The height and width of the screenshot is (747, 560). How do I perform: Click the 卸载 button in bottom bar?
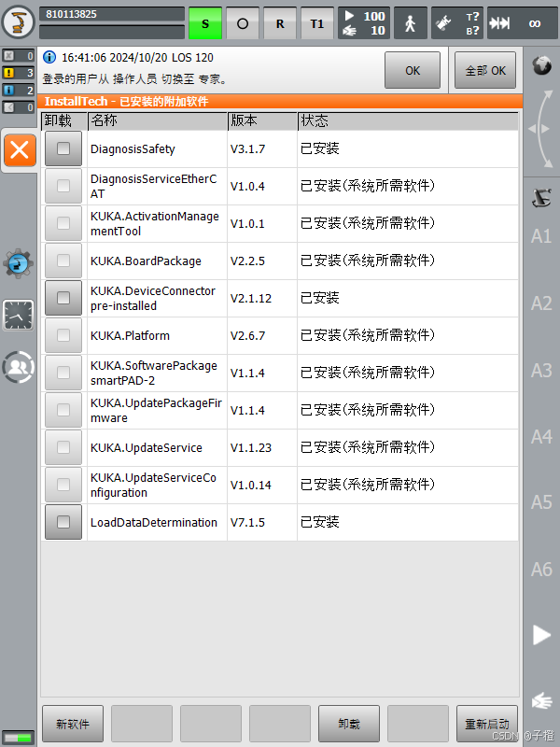pyautogui.click(x=348, y=724)
